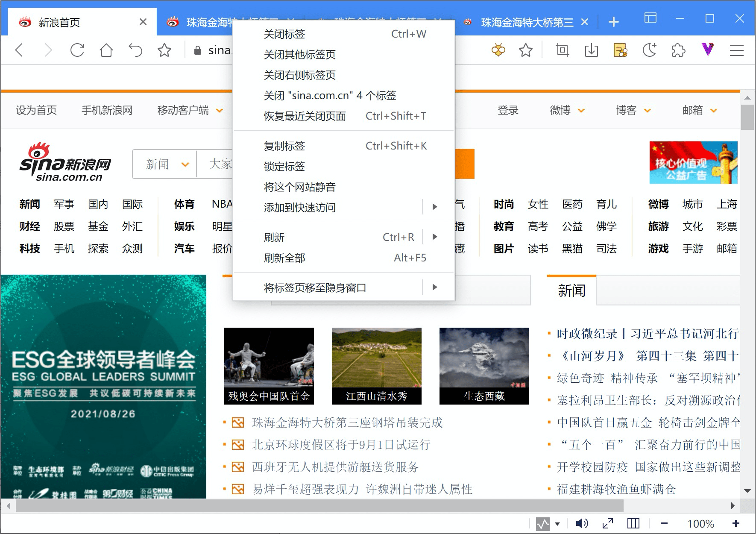Reset zoom by clicking 100%
Screen dimensions: 756x534
(x=700, y=524)
